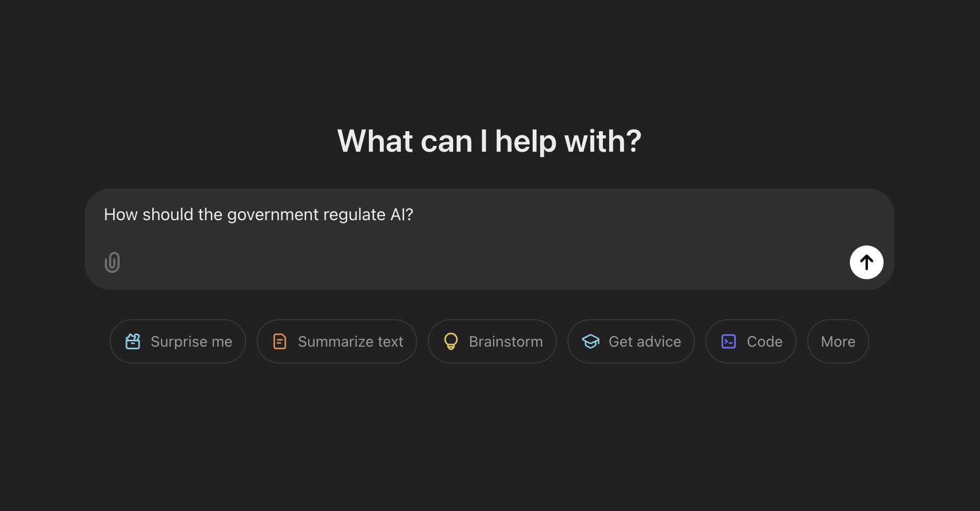Click the "What can I help with?" heading
The height and width of the screenshot is (511, 980).
pyautogui.click(x=489, y=141)
